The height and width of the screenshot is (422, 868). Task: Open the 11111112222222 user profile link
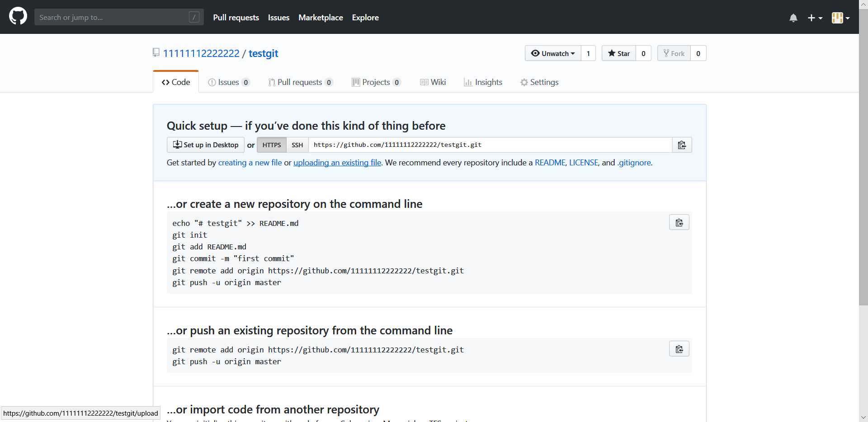201,53
